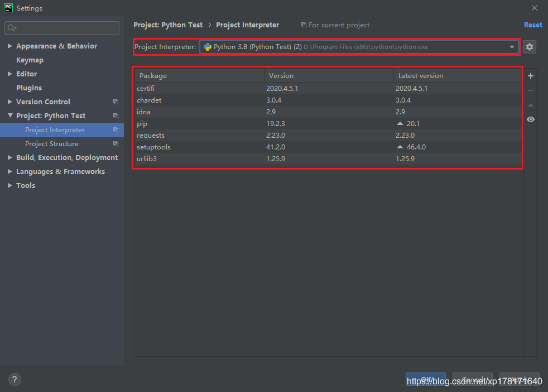Expand the Languages & Frameworks section
Viewport: 548px width, 392px height.
(x=10, y=171)
